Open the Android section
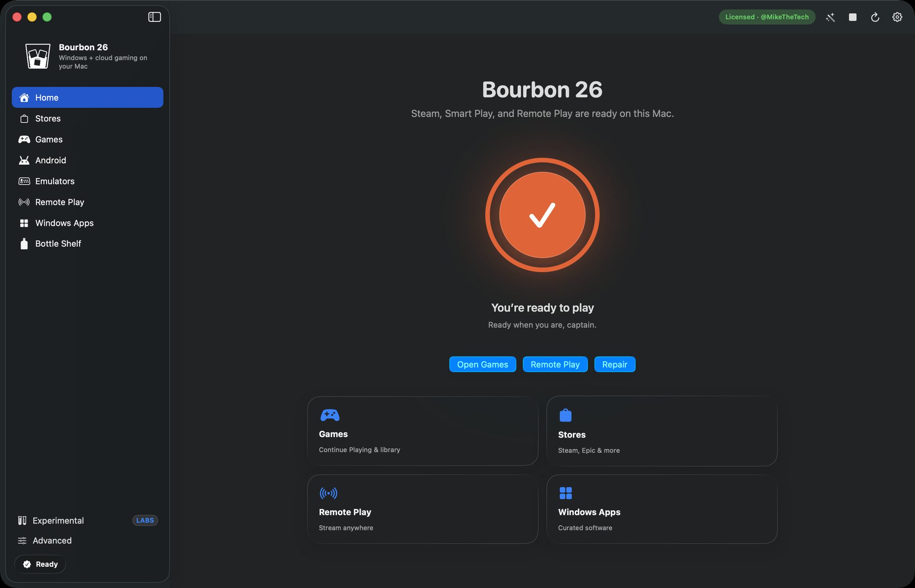915x588 pixels. (x=87, y=160)
